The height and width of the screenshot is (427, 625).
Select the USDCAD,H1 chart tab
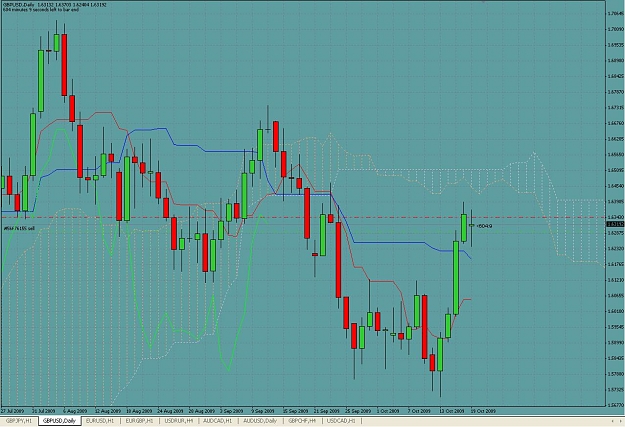pos(341,421)
